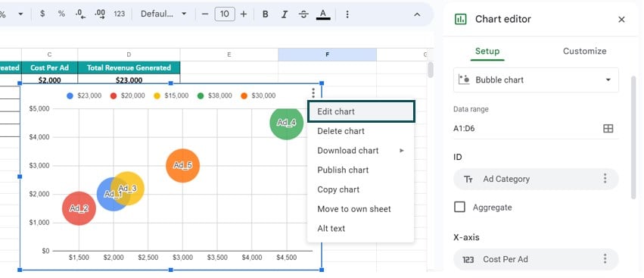The image size is (644, 278).
Task: Close the Chart editor panel
Action: [x=621, y=20]
